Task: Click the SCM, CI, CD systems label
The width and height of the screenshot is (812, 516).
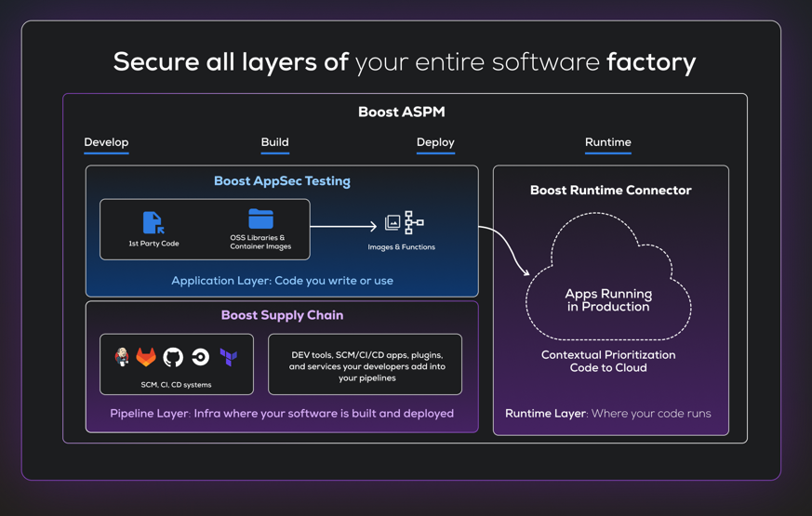Action: (176, 385)
